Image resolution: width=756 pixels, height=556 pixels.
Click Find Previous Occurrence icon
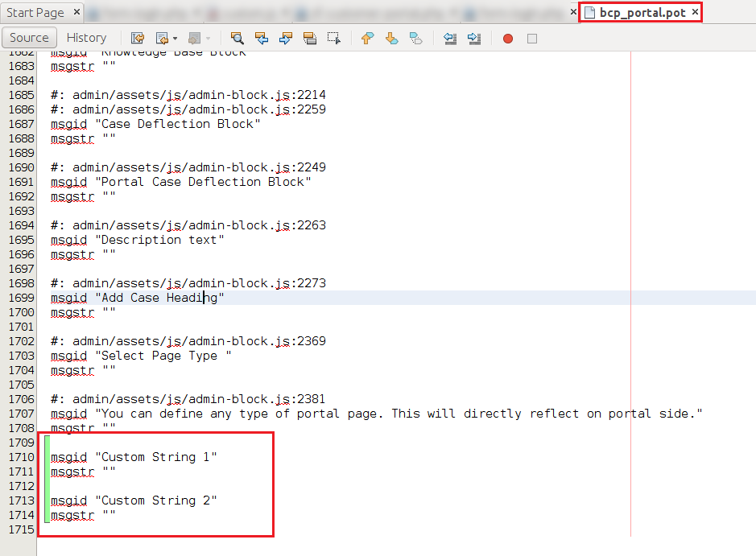(x=261, y=38)
